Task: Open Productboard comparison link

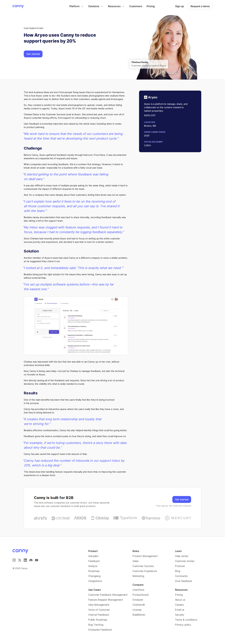Action: pyautogui.click(x=141, y=595)
